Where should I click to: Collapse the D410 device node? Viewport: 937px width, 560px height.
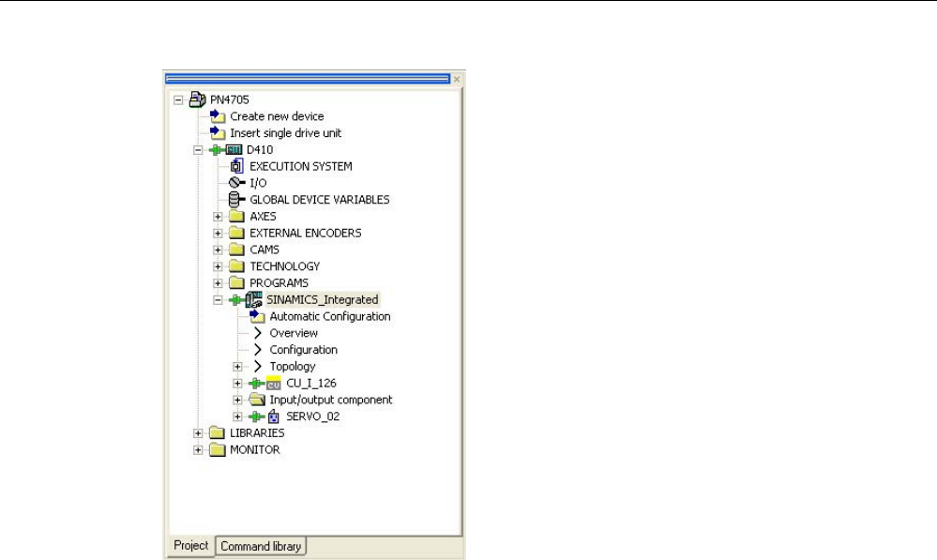click(x=198, y=150)
